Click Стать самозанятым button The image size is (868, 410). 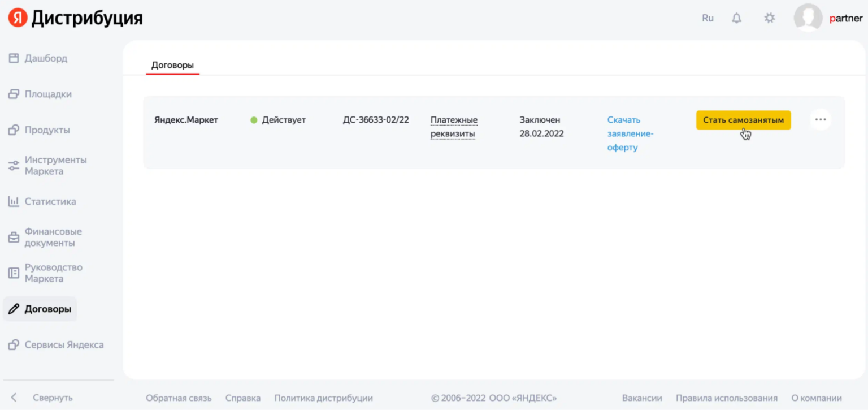[743, 120]
